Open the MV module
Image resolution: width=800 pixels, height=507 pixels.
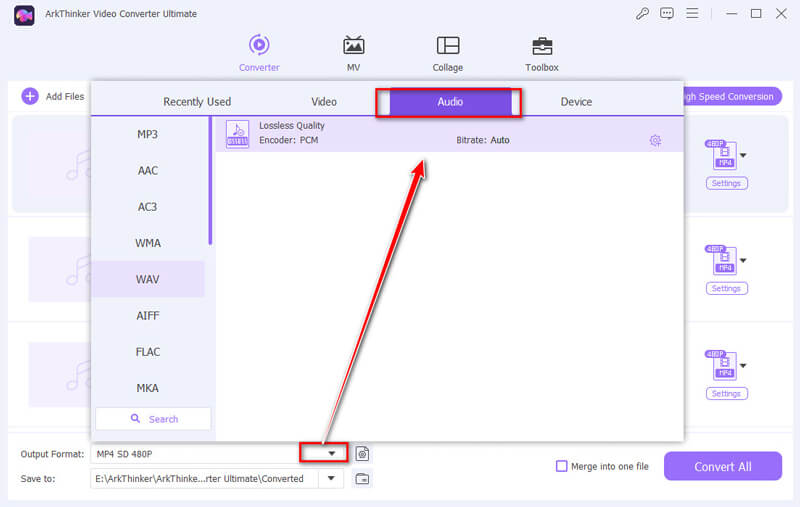click(x=353, y=53)
